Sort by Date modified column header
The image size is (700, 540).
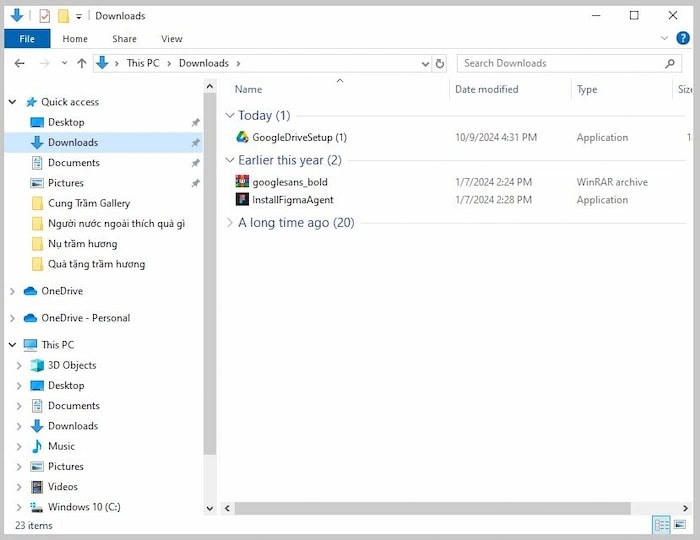click(486, 89)
